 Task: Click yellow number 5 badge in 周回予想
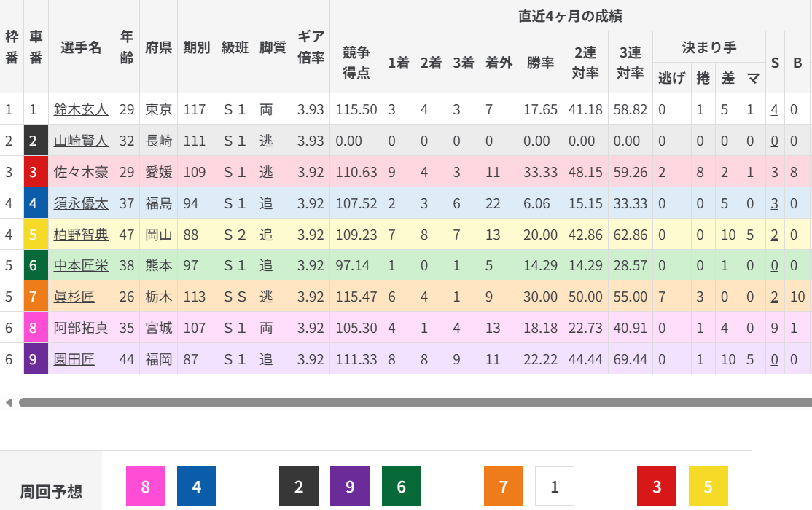point(708,486)
